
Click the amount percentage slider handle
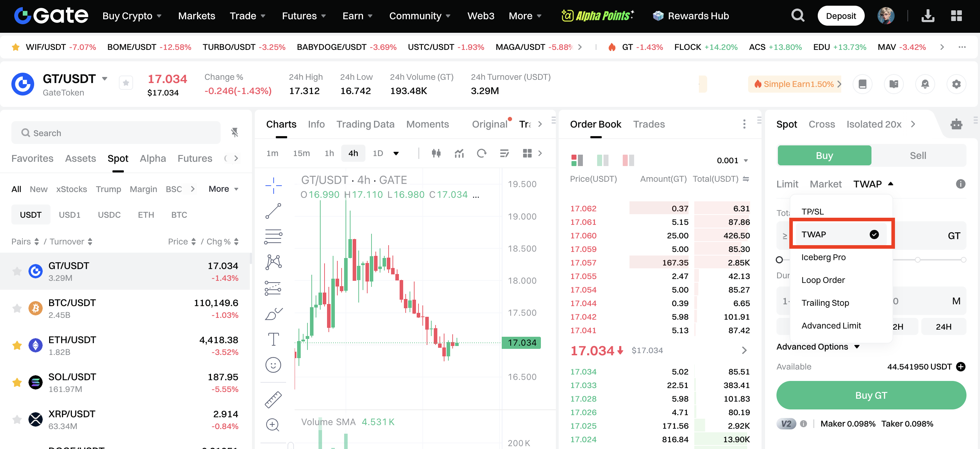(779, 260)
